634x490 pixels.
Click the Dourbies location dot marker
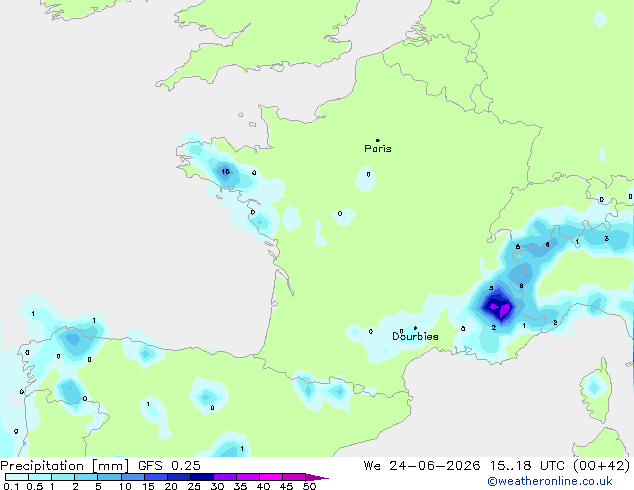415,328
